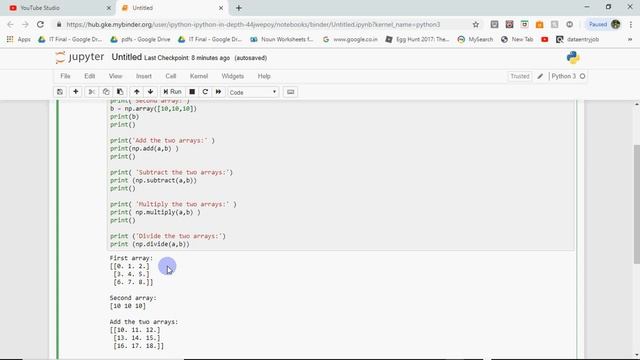Screen dimensions: 640x360
Task: Open the New Tab bookmark
Action: point(517,40)
